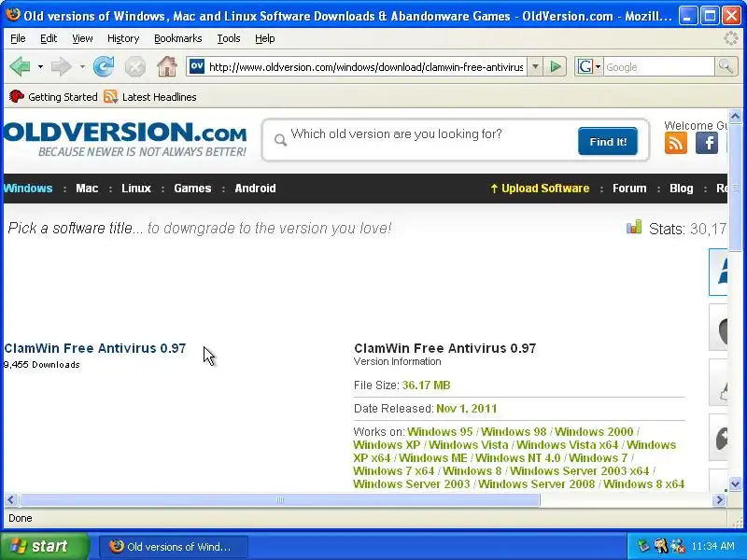Click the Windows Vista x64 link
Screen dimensions: 747x560
[x=568, y=445]
